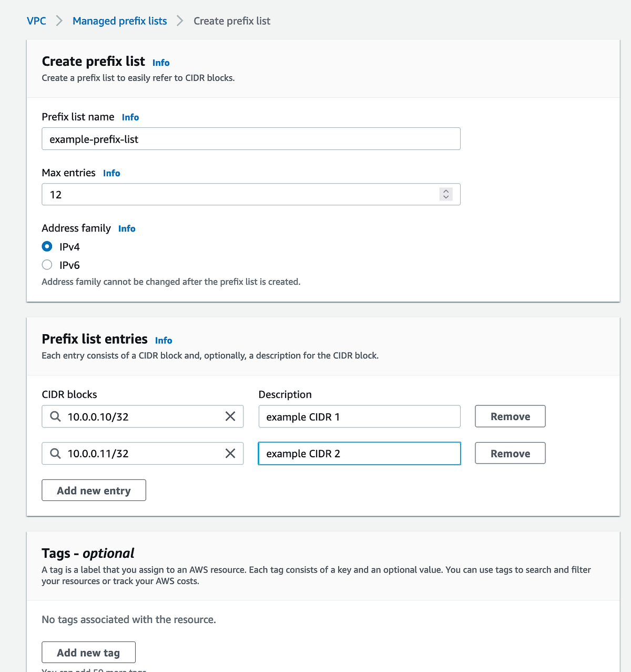Open Info for Address family

[x=126, y=228]
